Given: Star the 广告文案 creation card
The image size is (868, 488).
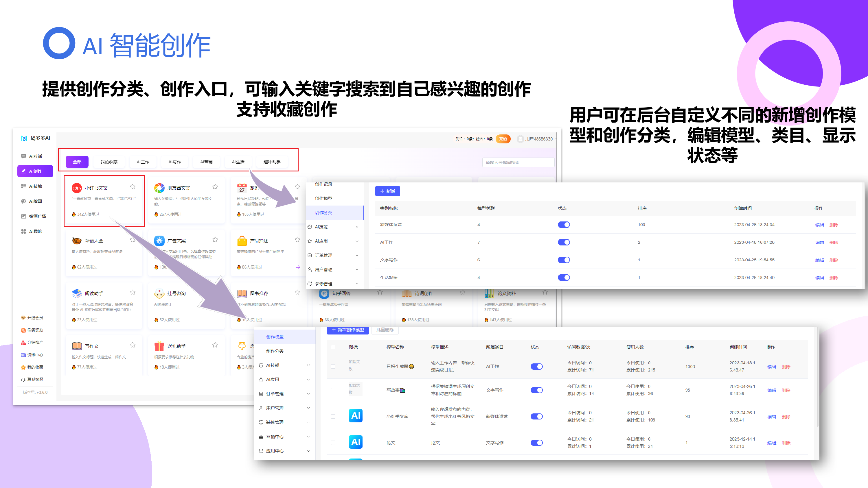Looking at the screenshot, I should coord(215,240).
